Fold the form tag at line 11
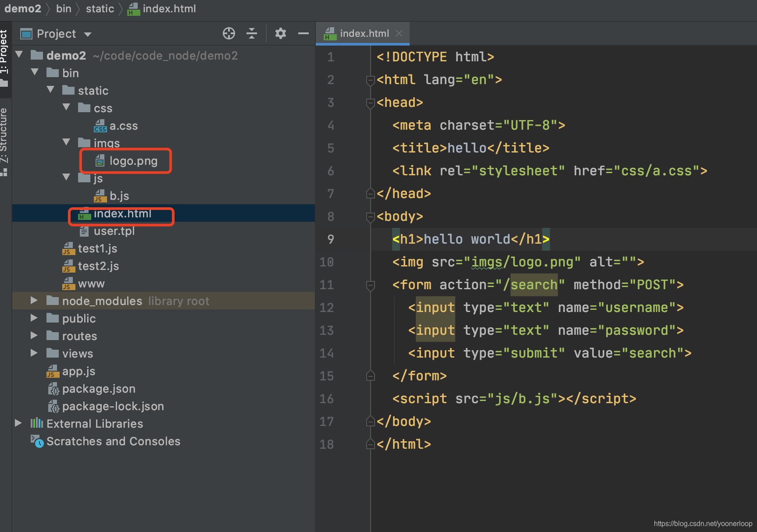The image size is (757, 532). pyautogui.click(x=370, y=285)
